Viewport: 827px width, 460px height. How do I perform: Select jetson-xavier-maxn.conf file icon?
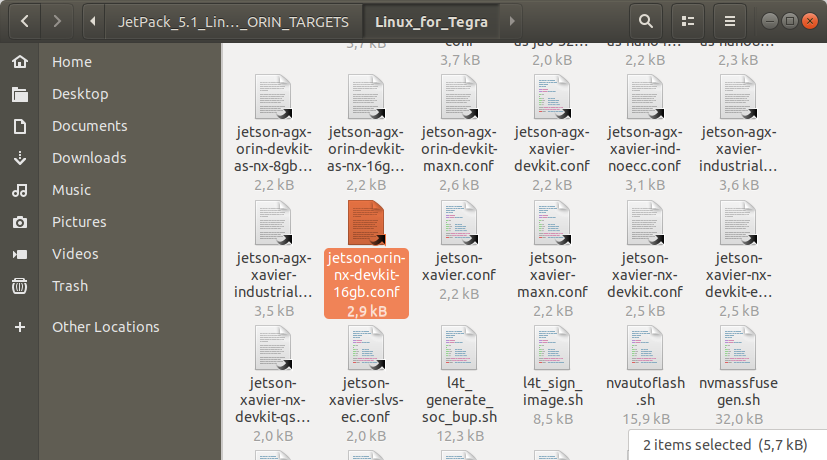click(552, 223)
